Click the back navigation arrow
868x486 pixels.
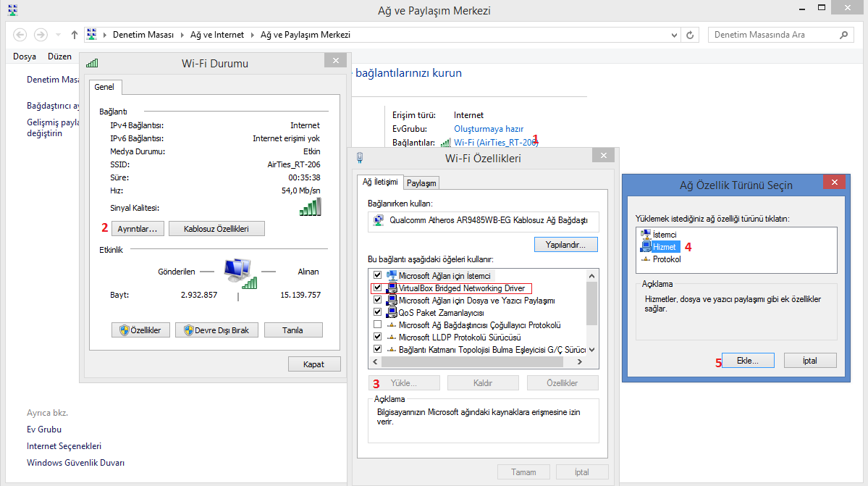pos(20,34)
